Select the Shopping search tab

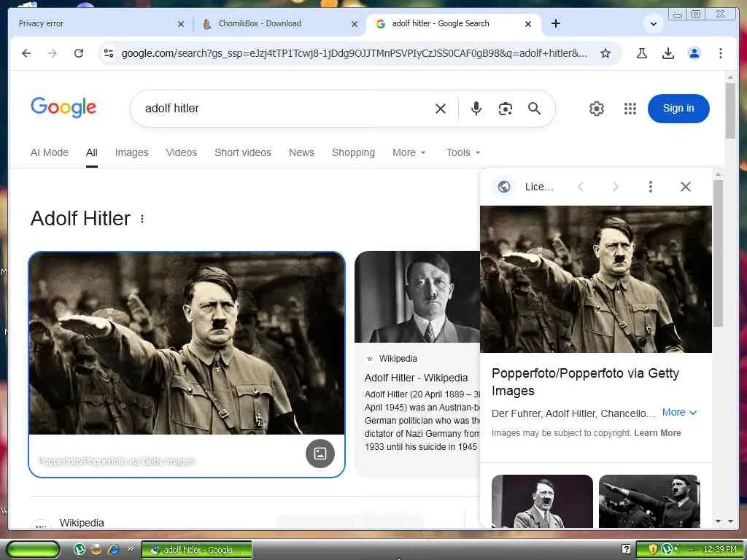(353, 152)
